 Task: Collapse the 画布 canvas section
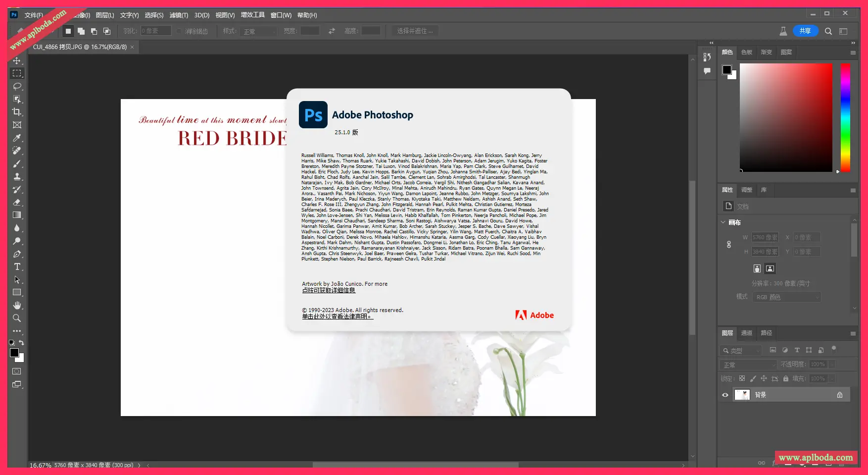tap(723, 222)
